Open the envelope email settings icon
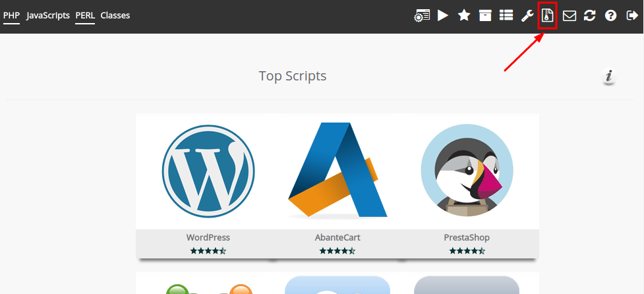Screen dimensions: 644x294 click(x=570, y=16)
